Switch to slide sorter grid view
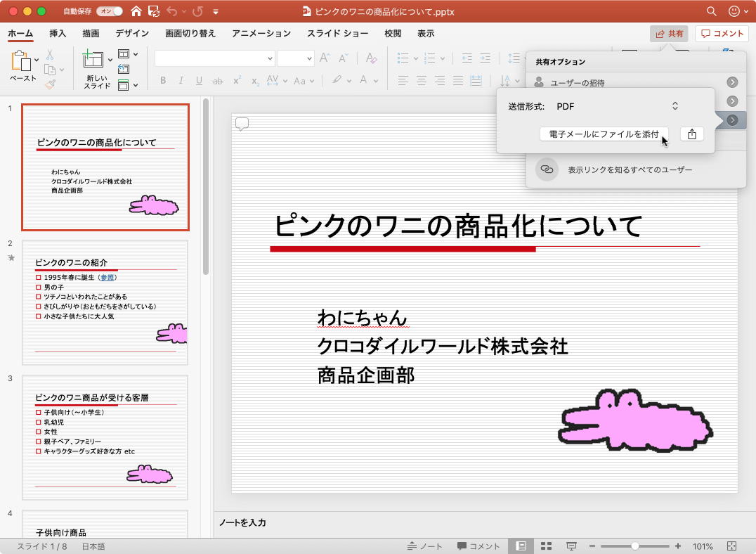 pyautogui.click(x=546, y=546)
